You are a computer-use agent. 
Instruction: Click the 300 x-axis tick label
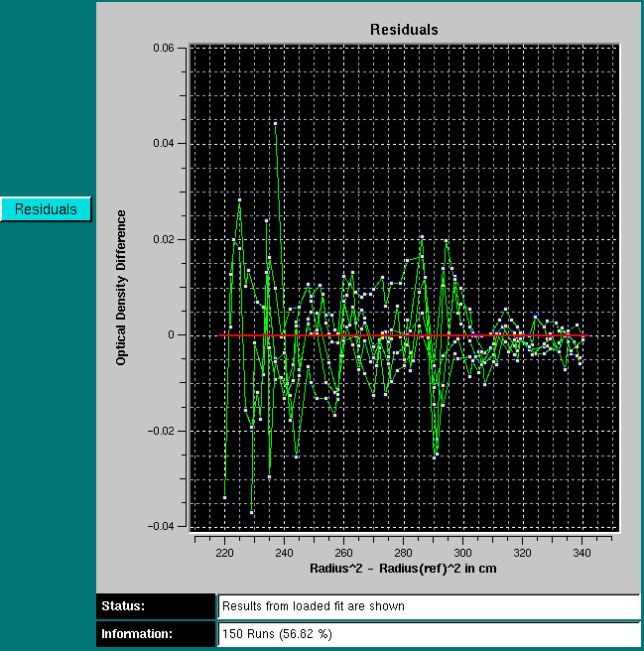[462, 552]
